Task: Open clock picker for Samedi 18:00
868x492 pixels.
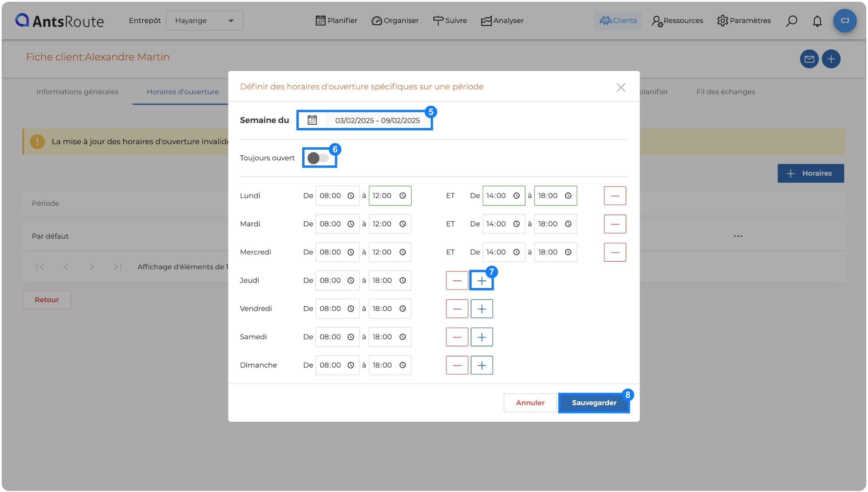Action: point(403,337)
